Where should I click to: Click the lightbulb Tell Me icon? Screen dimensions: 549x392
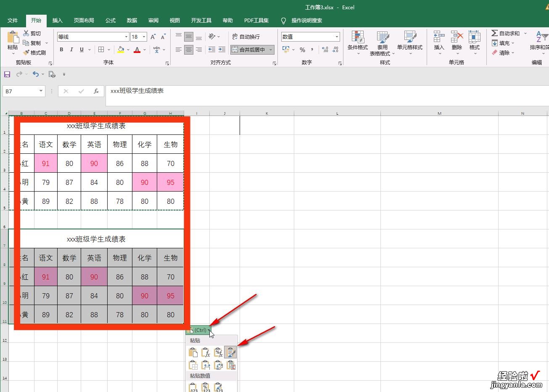pyautogui.click(x=283, y=21)
